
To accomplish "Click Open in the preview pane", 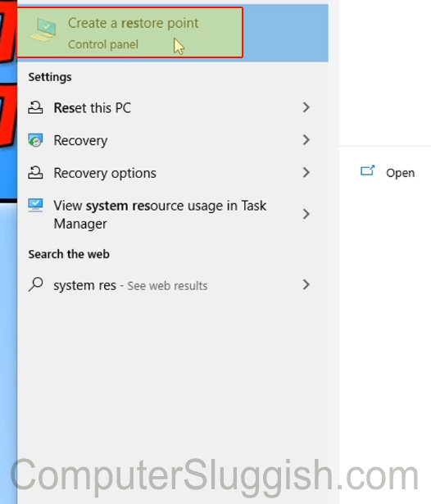I will tap(400, 173).
